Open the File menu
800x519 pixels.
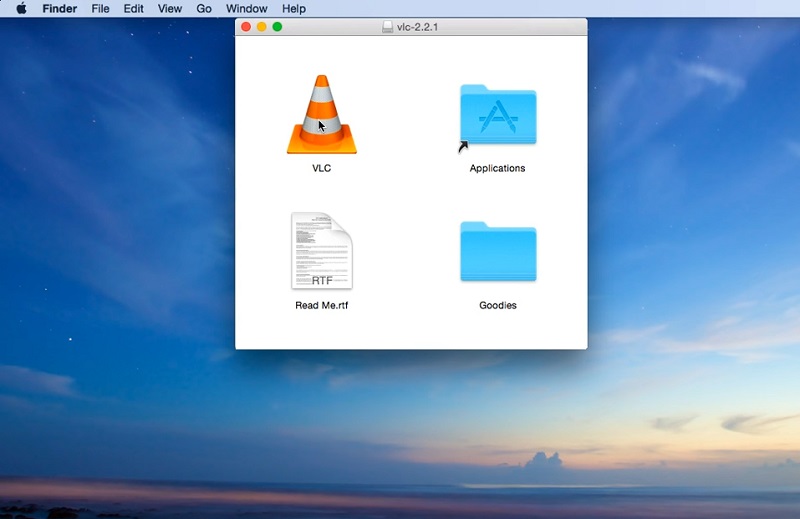point(100,8)
